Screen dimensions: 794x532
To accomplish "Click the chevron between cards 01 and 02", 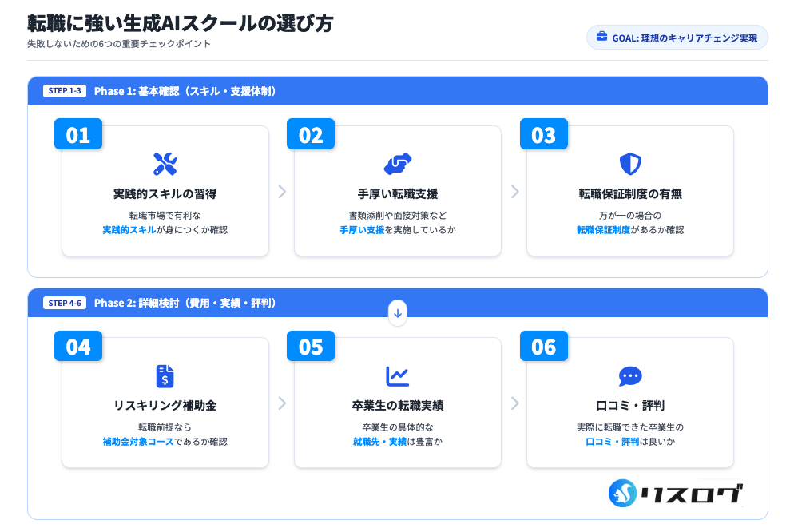I will (x=281, y=192).
